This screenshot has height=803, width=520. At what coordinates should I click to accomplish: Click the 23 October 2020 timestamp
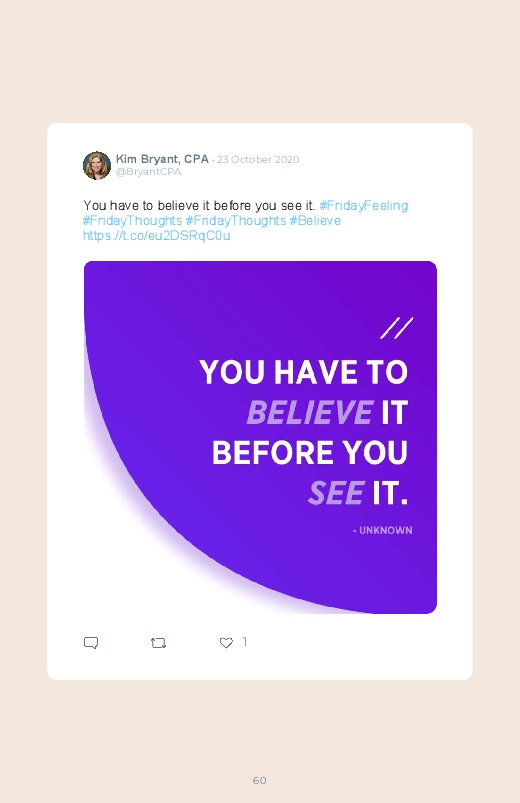tap(258, 159)
